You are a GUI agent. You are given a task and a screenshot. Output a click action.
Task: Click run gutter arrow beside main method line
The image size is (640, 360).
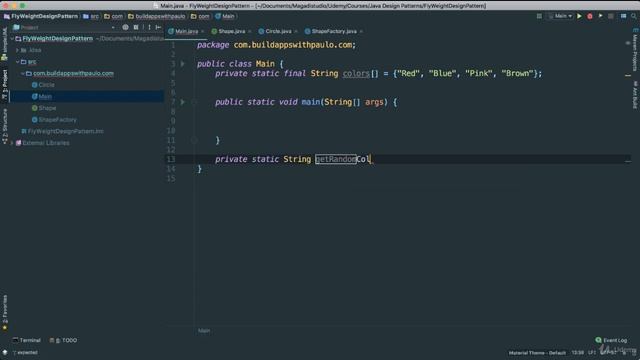pyautogui.click(x=182, y=102)
